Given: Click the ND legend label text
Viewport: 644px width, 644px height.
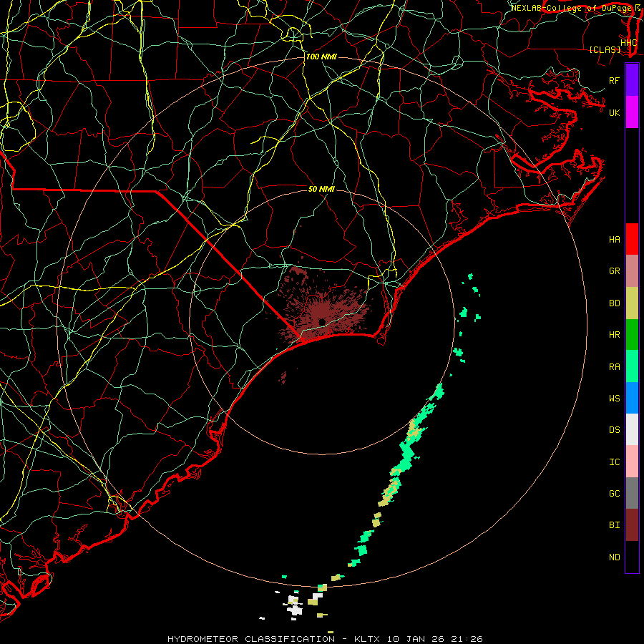Looking at the screenshot, I should coord(615,557).
